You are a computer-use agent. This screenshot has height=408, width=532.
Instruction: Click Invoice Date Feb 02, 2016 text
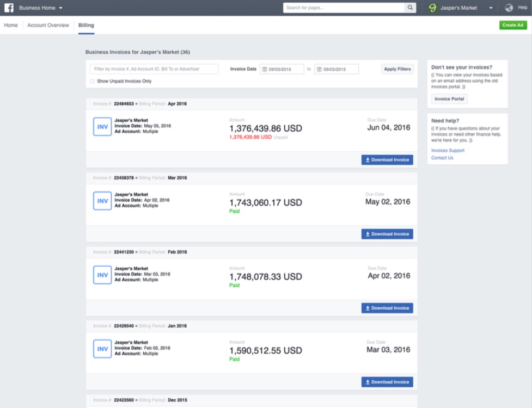[143, 348]
